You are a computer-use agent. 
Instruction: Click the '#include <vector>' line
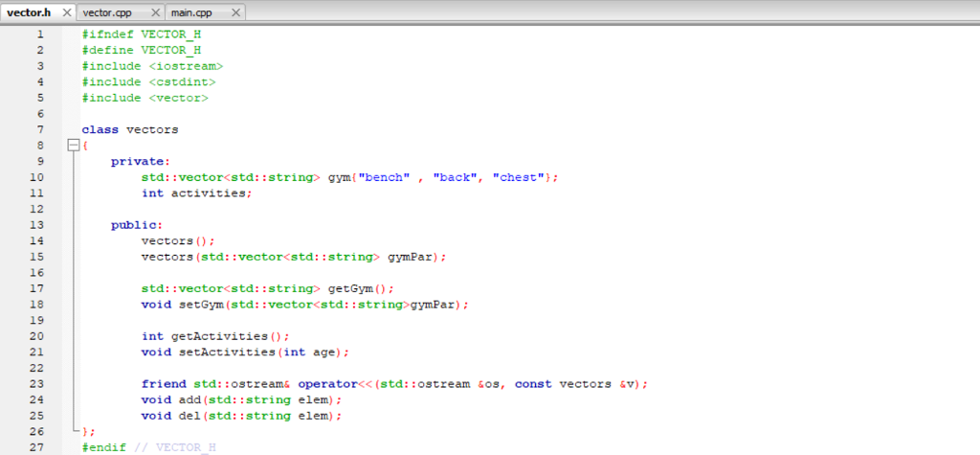[x=145, y=99]
